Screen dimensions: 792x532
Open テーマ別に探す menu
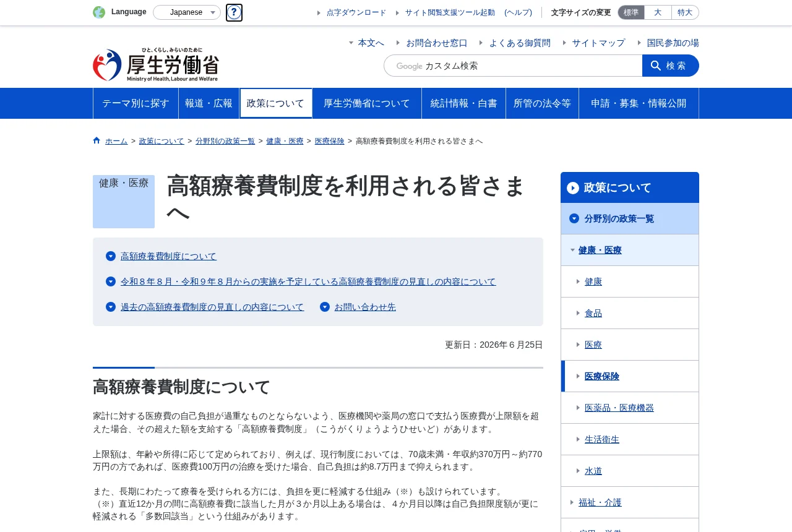pos(136,103)
